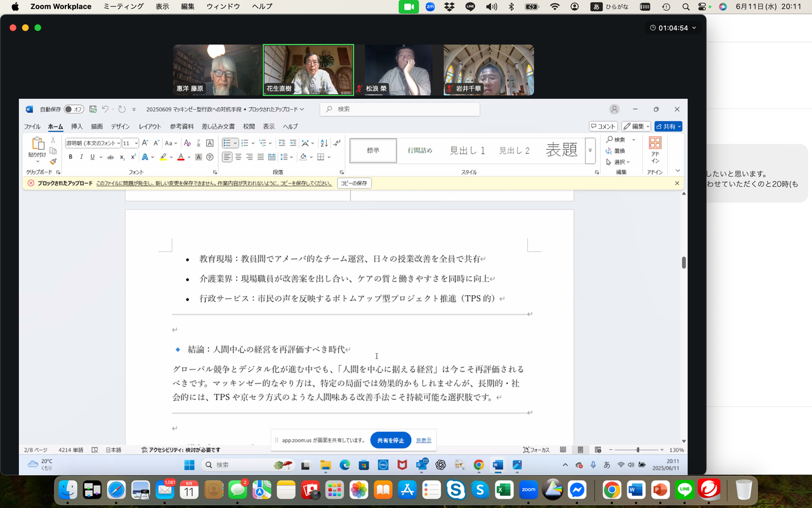
Task: Click the strikethrough icon
Action: pos(110,157)
